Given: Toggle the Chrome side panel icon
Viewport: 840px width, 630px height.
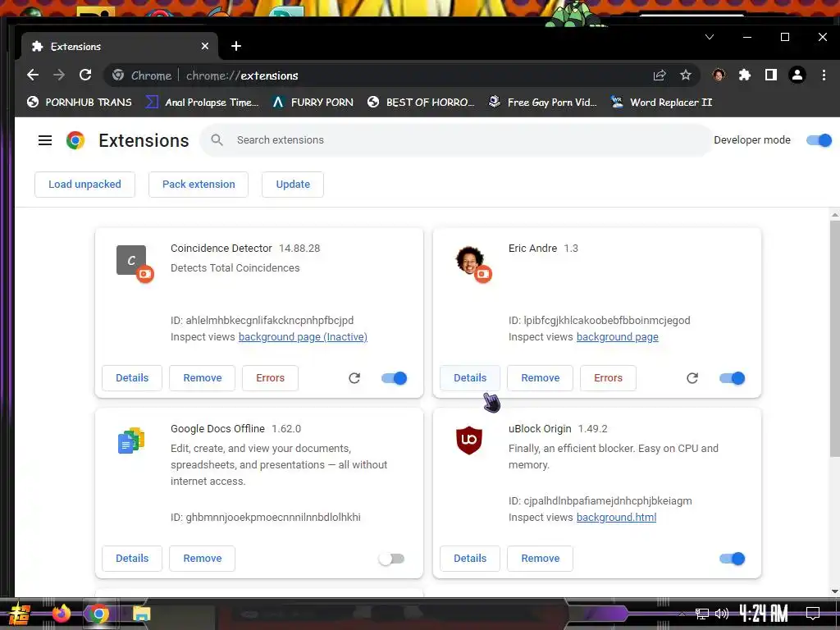Looking at the screenshot, I should click(771, 75).
